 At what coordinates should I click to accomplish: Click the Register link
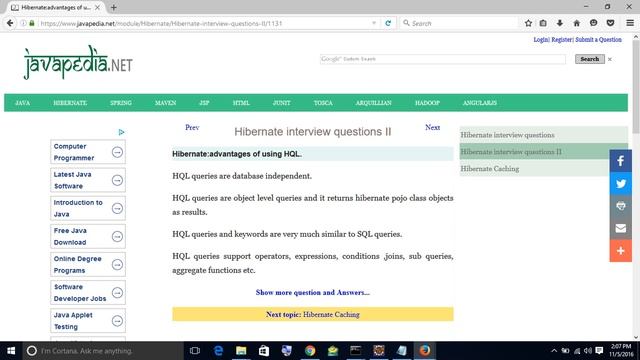click(562, 40)
